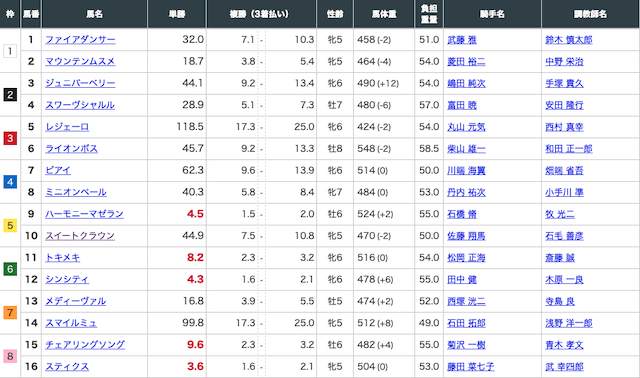Select the black frame 2 box

tap(10, 95)
